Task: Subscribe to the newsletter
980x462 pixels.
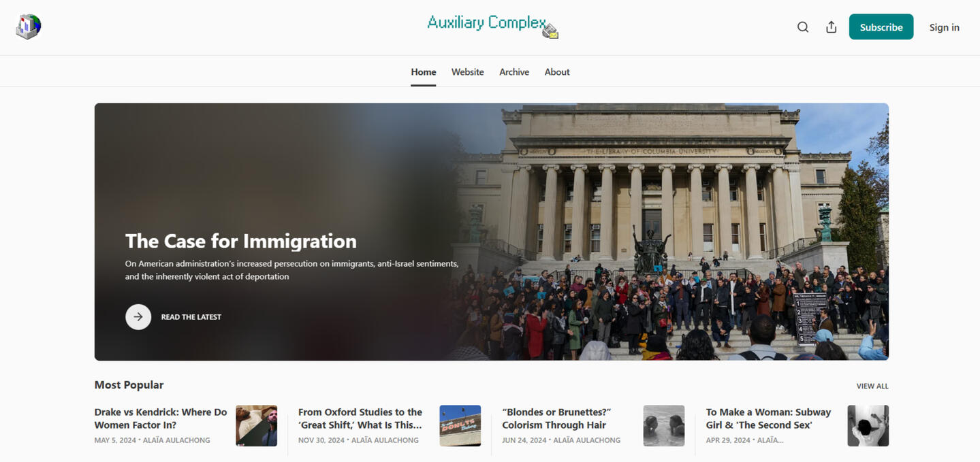Action: coord(881,27)
